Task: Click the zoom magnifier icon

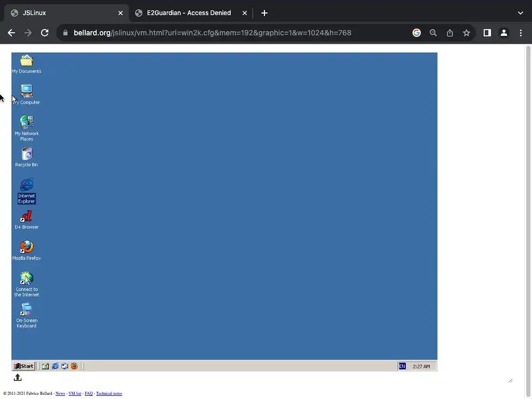Action: tap(433, 33)
